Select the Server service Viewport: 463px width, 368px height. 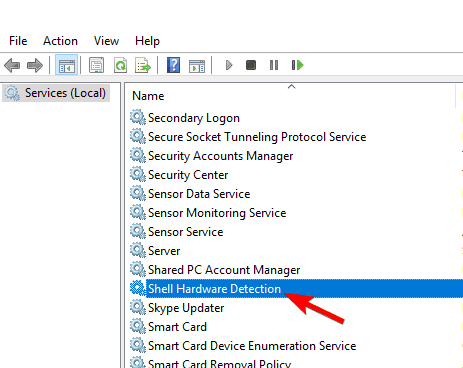click(164, 251)
